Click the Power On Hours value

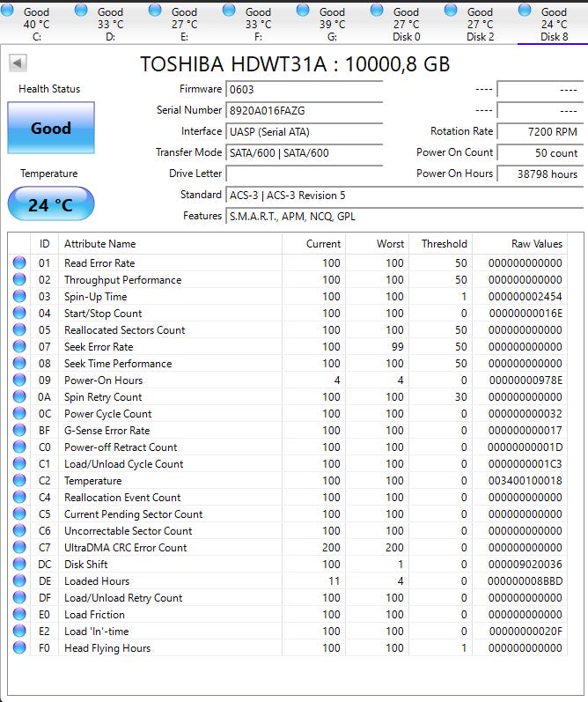tap(540, 174)
